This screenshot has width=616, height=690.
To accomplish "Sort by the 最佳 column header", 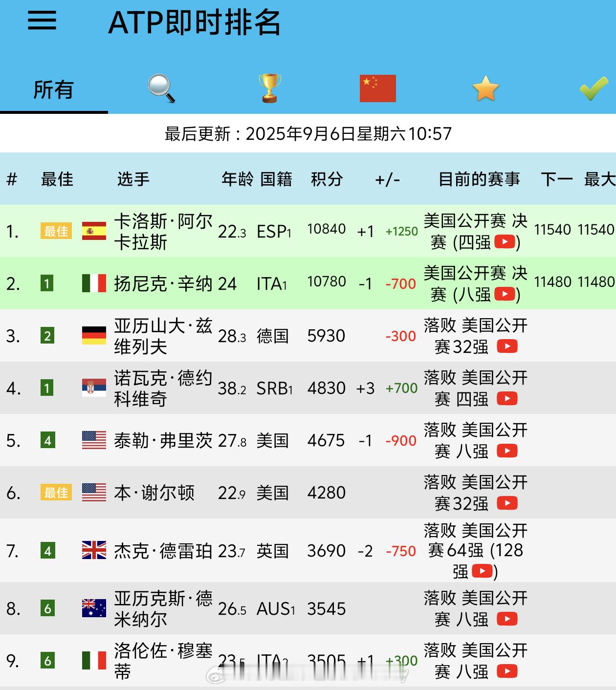I will click(x=57, y=179).
